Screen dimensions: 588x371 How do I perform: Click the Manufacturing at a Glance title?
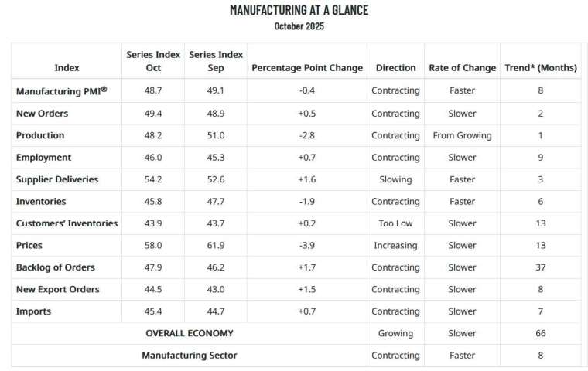tap(299, 10)
